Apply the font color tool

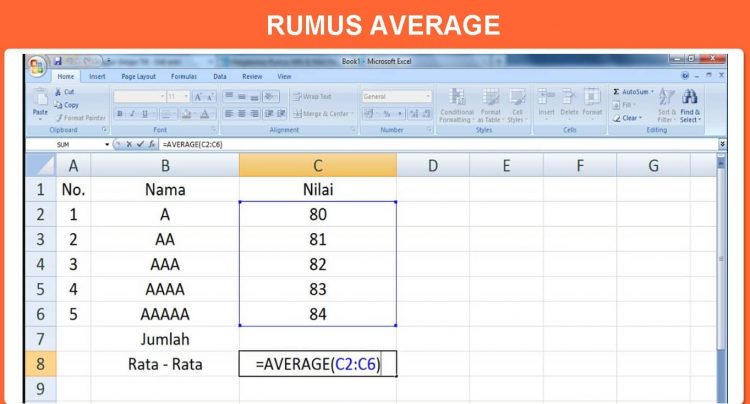click(206, 114)
